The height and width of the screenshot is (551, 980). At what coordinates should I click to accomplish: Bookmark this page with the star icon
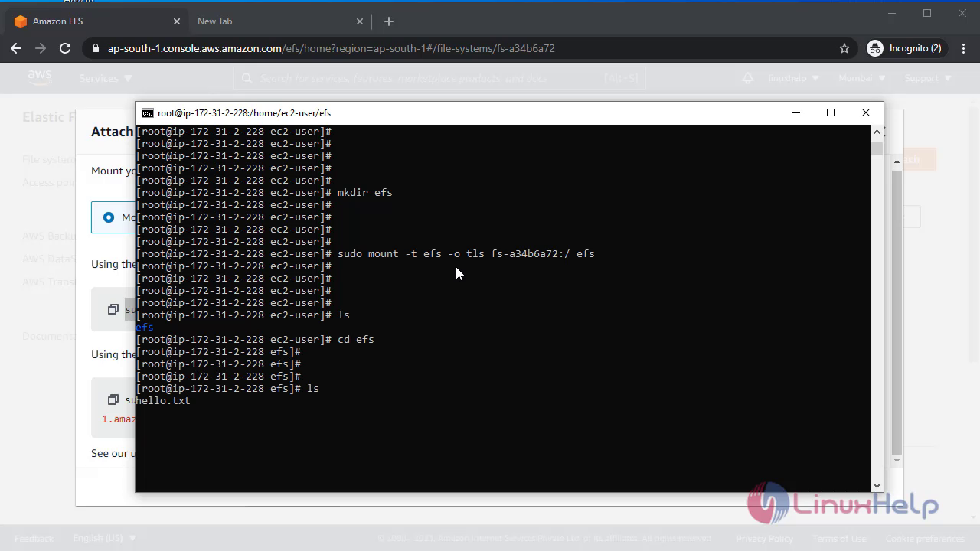coord(844,48)
